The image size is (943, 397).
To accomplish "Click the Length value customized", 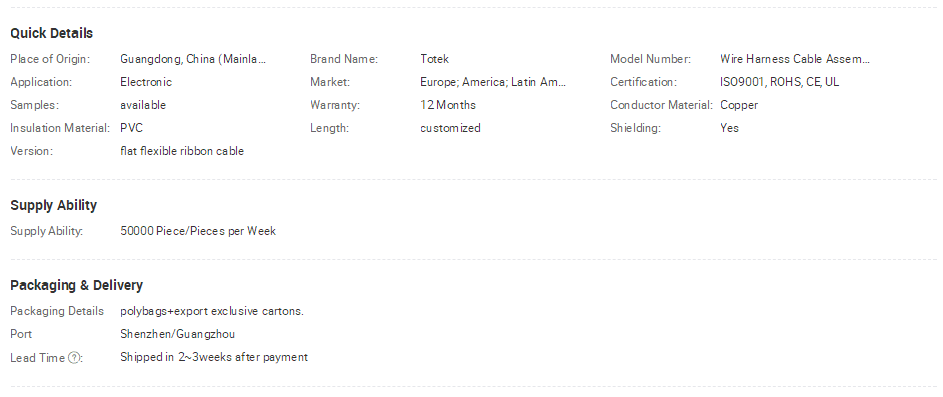I will tap(450, 128).
